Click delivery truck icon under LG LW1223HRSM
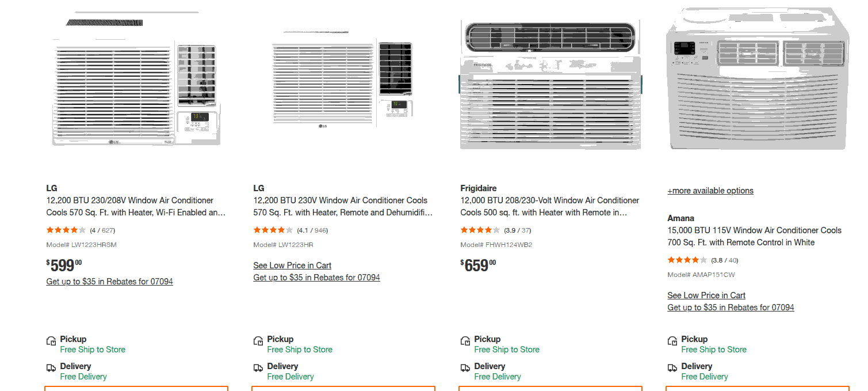This screenshot has height=391, width=868. click(51, 368)
